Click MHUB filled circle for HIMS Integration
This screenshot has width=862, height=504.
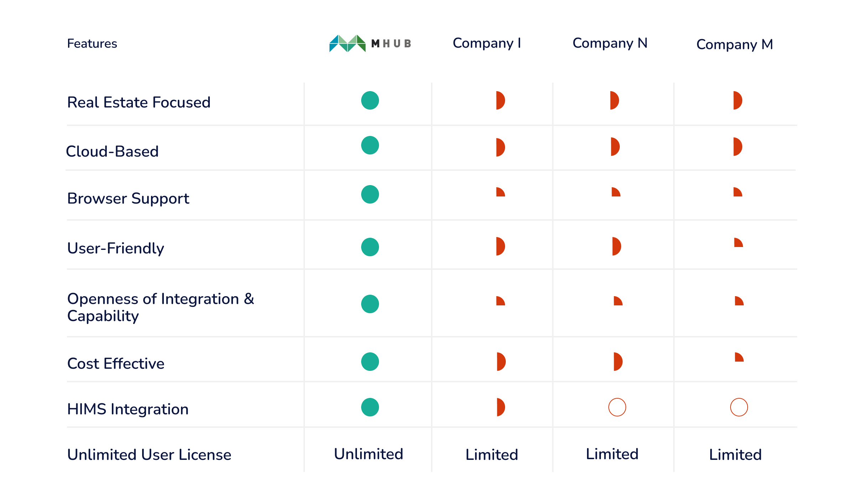click(370, 407)
